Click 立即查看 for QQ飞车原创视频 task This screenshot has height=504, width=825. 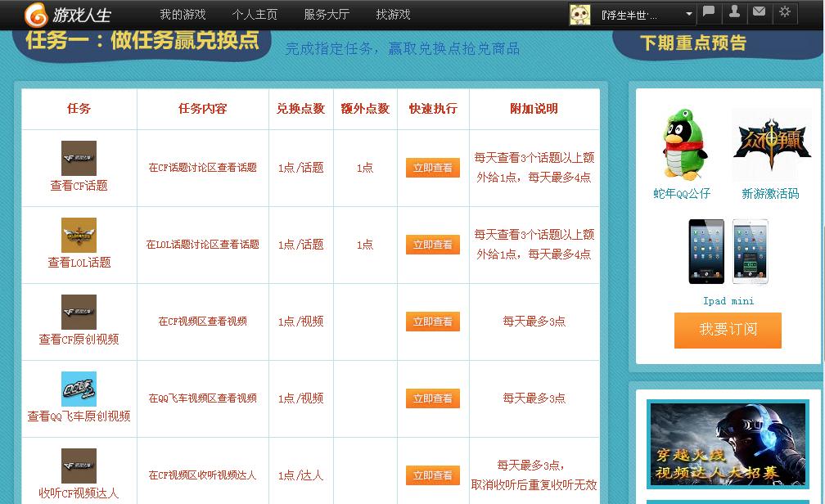click(x=432, y=398)
